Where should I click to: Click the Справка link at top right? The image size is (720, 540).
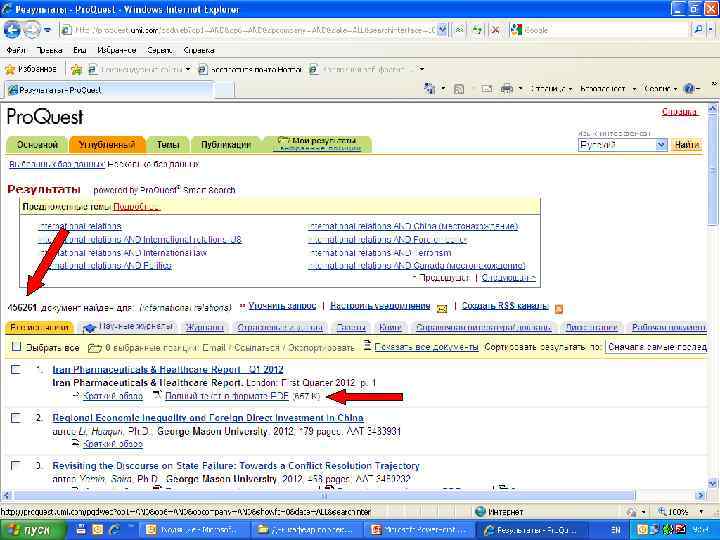[680, 112]
